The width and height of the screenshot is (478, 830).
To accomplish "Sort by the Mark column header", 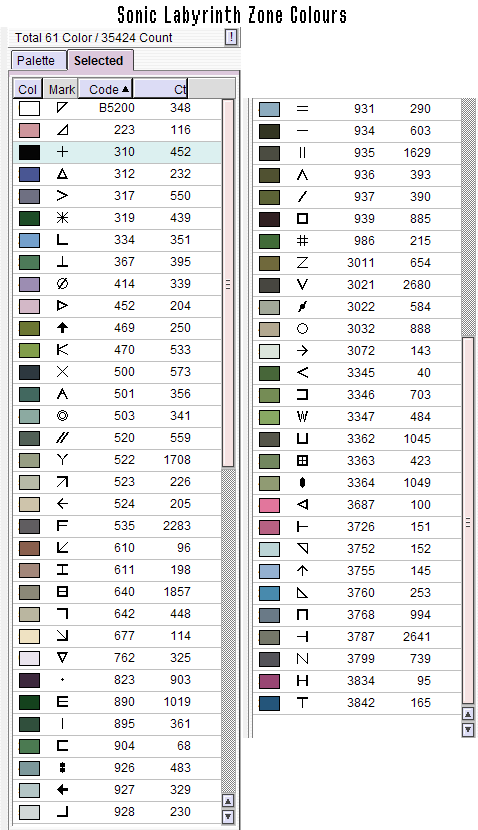I will click(61, 89).
